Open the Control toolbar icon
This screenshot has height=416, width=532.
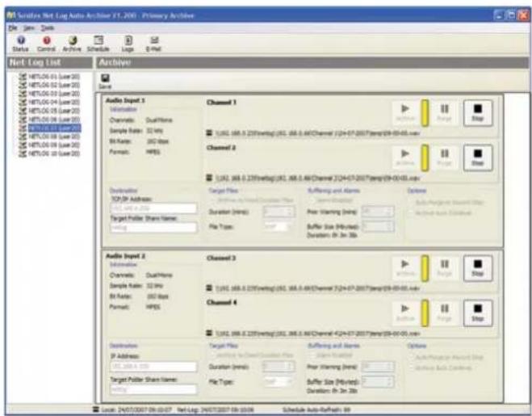pyautogui.click(x=46, y=44)
